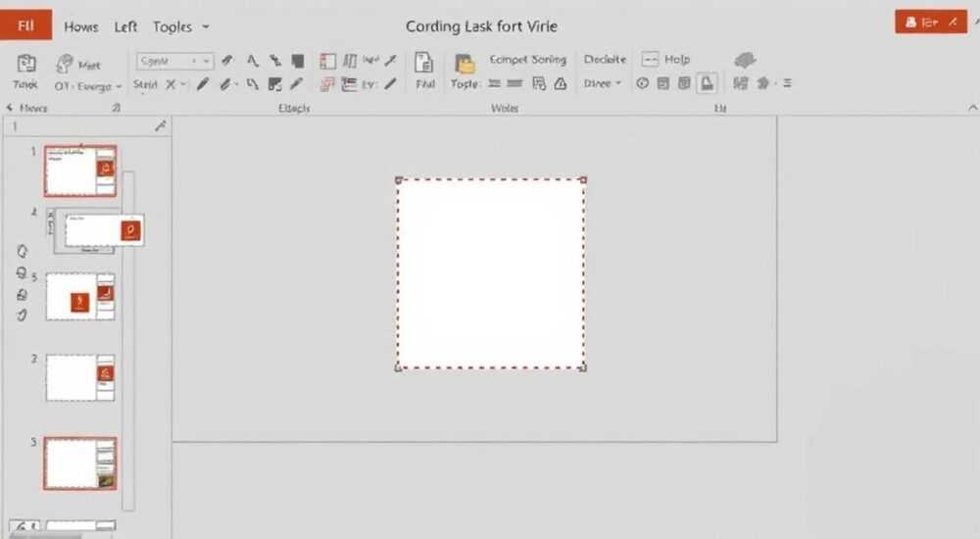The width and height of the screenshot is (980, 539).
Task: Click the placeholder's bottom-left corner handle
Action: 398,368
